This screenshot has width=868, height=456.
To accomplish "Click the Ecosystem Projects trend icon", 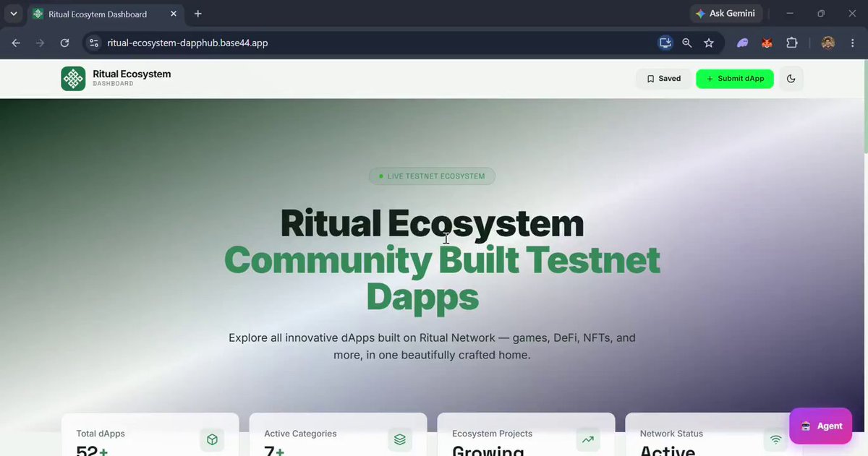I will click(x=588, y=439).
